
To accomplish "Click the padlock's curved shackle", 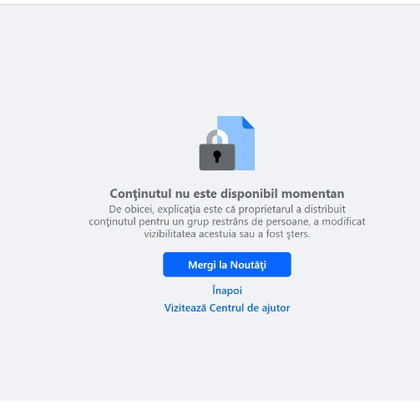I will [217, 137].
